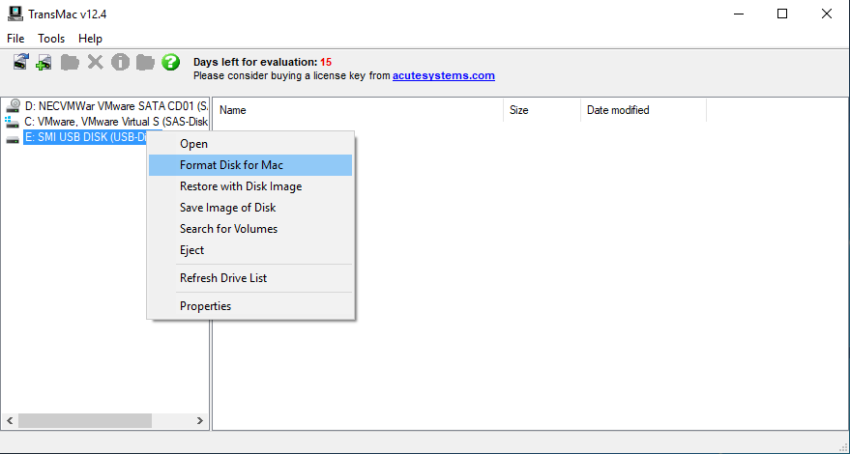Click the horizontal scrollbar thumb in drive panel
The image size is (850, 454).
click(85, 420)
